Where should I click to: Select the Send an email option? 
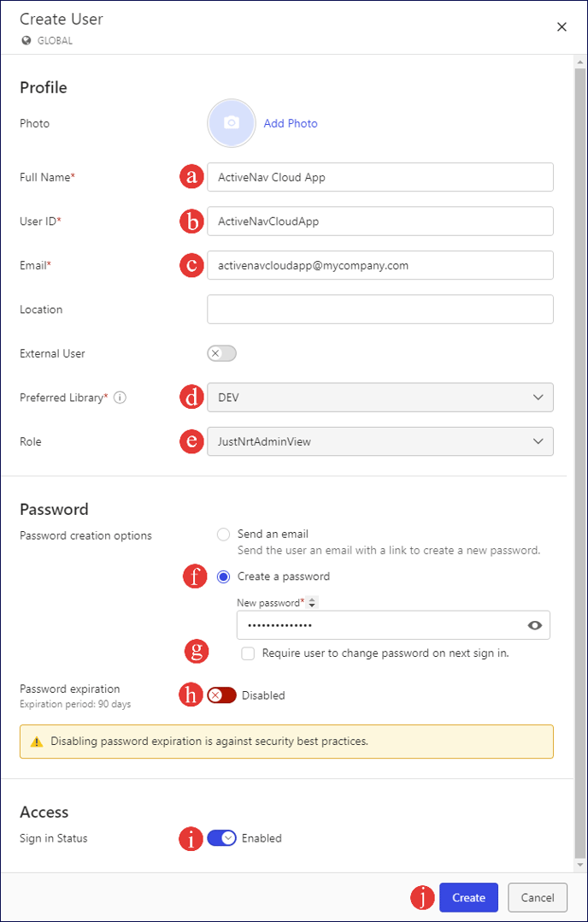tap(223, 534)
